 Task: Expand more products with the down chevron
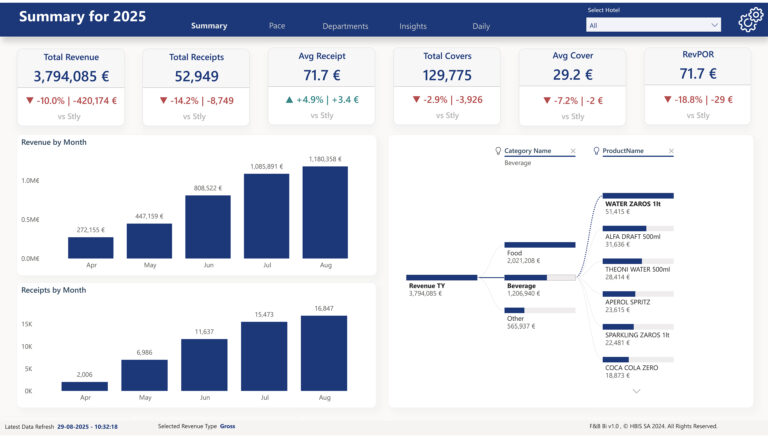636,391
